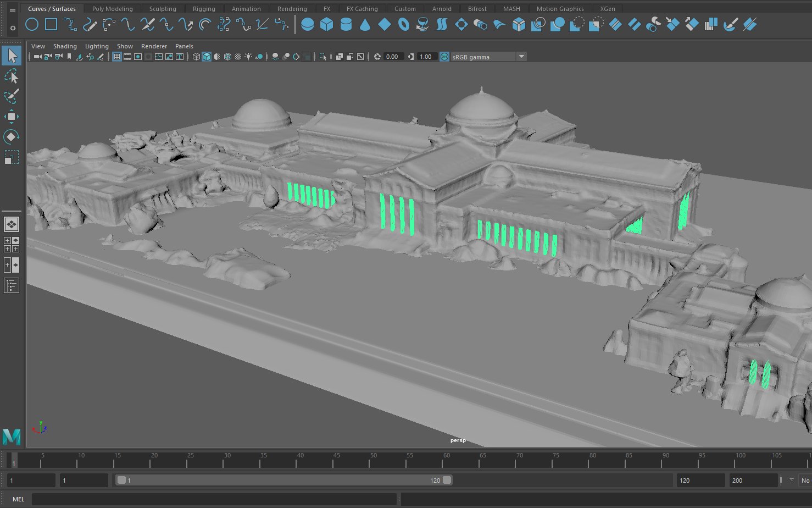812x508 pixels.
Task: Switch to the Arnold shelf tab
Action: click(x=442, y=9)
